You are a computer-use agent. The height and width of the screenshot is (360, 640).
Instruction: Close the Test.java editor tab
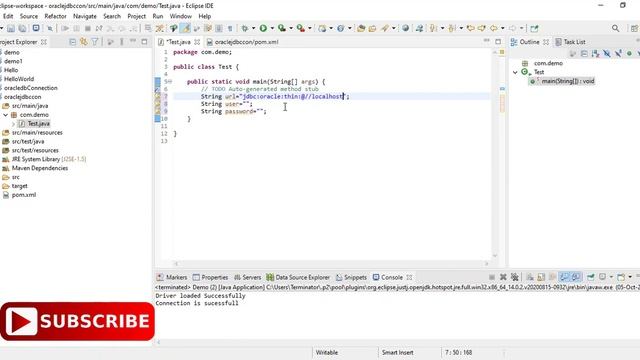click(197, 42)
